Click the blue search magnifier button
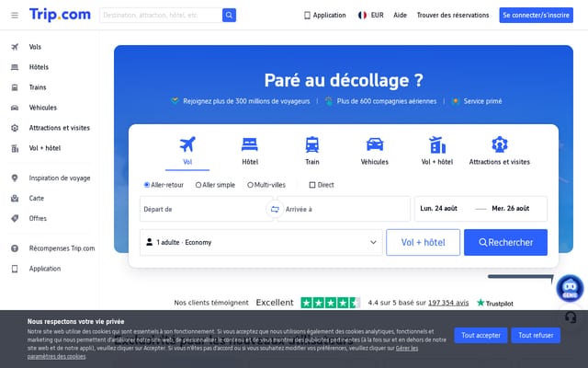 coord(229,16)
